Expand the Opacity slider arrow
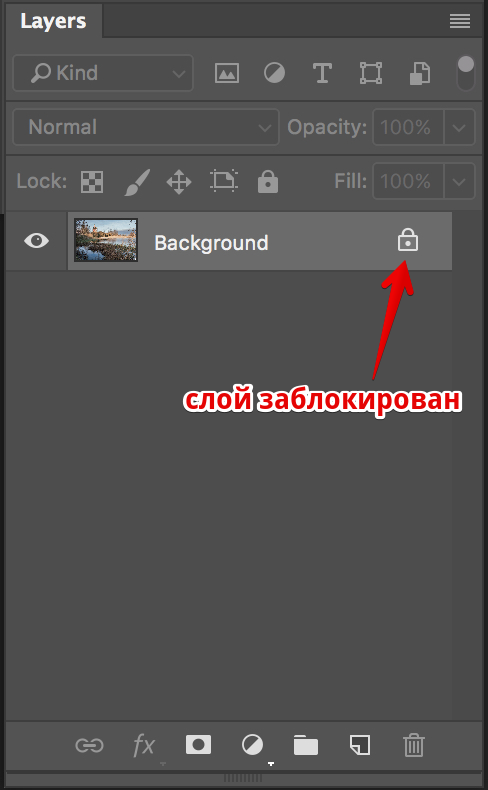Image resolution: width=488 pixels, height=790 pixels. click(x=459, y=127)
